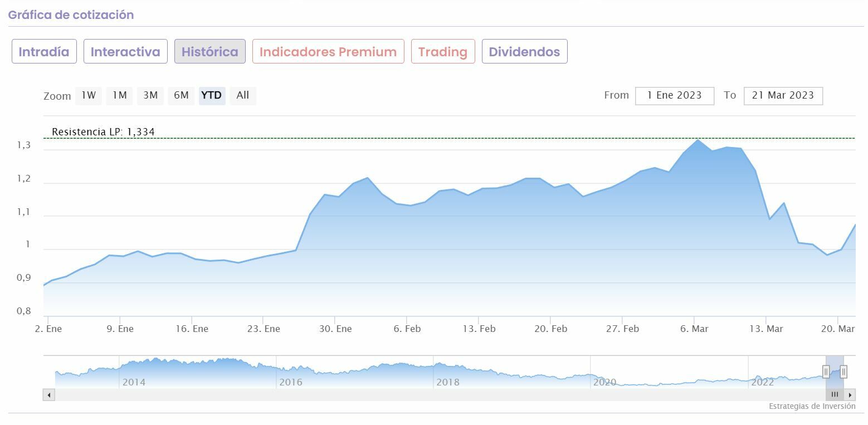
Task: Open the Histórica chart tab
Action: tap(209, 52)
